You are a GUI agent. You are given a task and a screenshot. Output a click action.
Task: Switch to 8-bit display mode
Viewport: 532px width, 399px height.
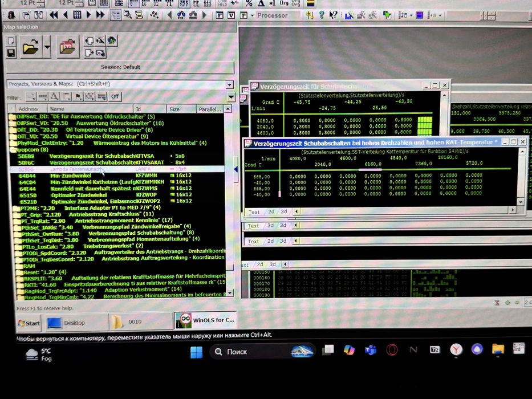133,3
